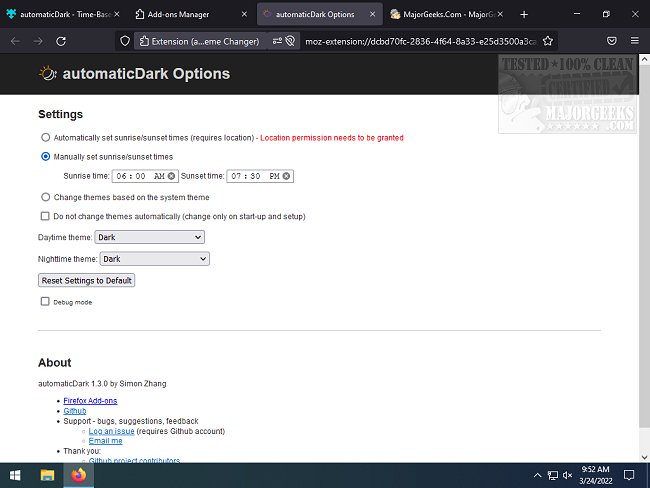Open the Firefox Add-ons link
650x488 pixels.
[x=90, y=401]
